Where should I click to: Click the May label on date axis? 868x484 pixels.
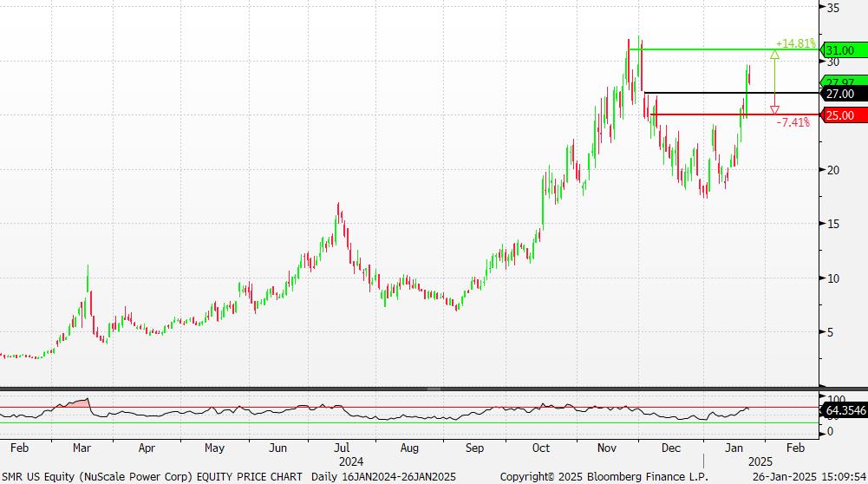214,448
